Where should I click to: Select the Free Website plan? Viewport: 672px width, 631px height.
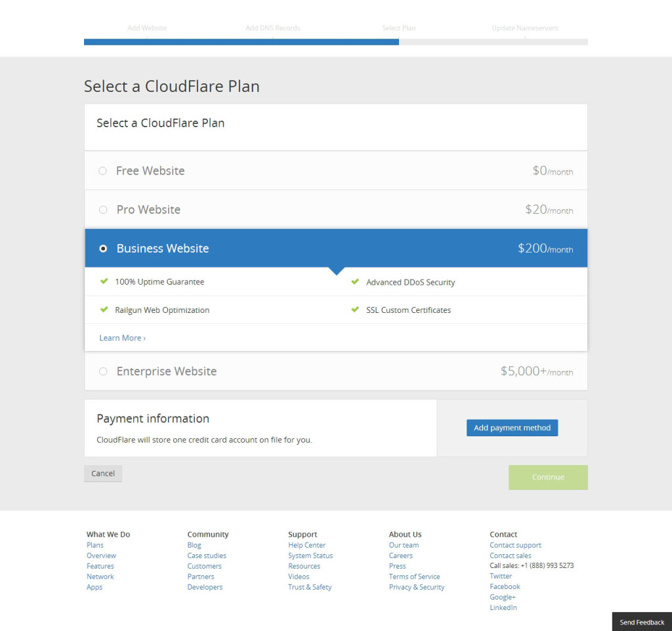102,170
